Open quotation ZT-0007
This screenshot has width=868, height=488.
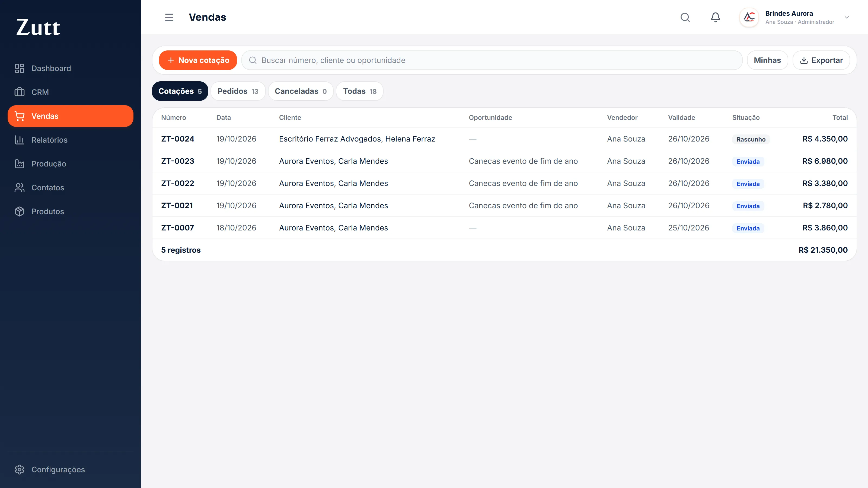pyautogui.click(x=505, y=228)
